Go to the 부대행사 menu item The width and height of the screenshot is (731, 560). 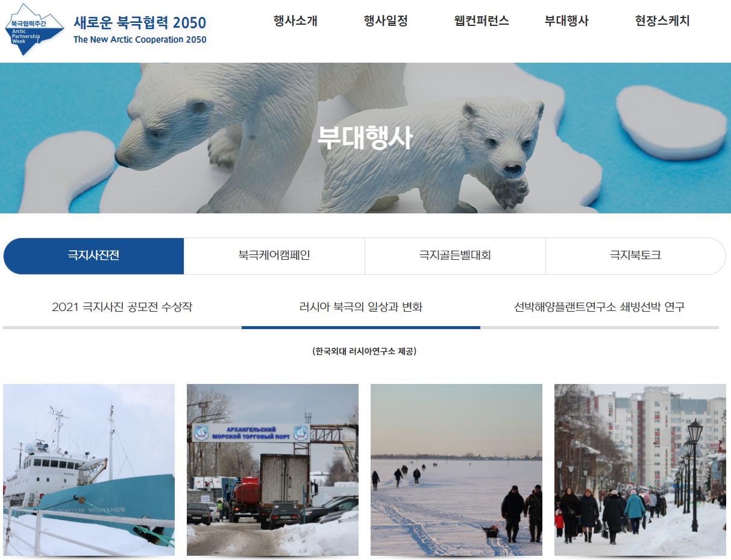pyautogui.click(x=566, y=21)
